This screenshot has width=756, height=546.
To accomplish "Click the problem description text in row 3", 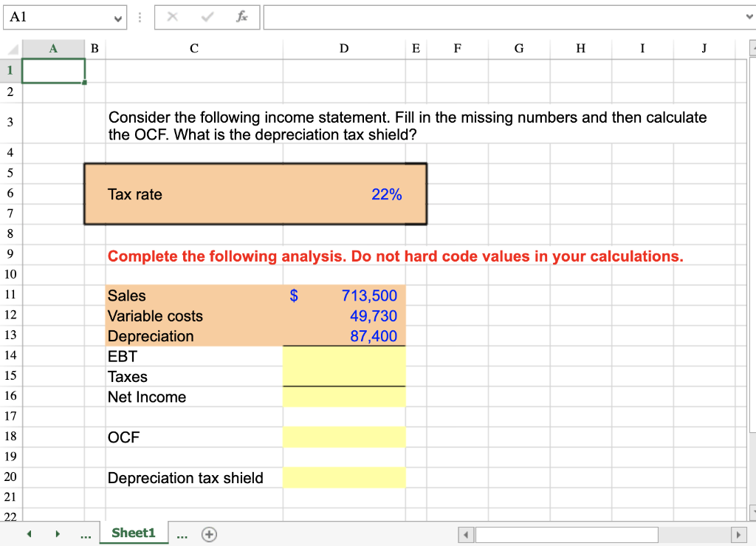I will 408,126.
